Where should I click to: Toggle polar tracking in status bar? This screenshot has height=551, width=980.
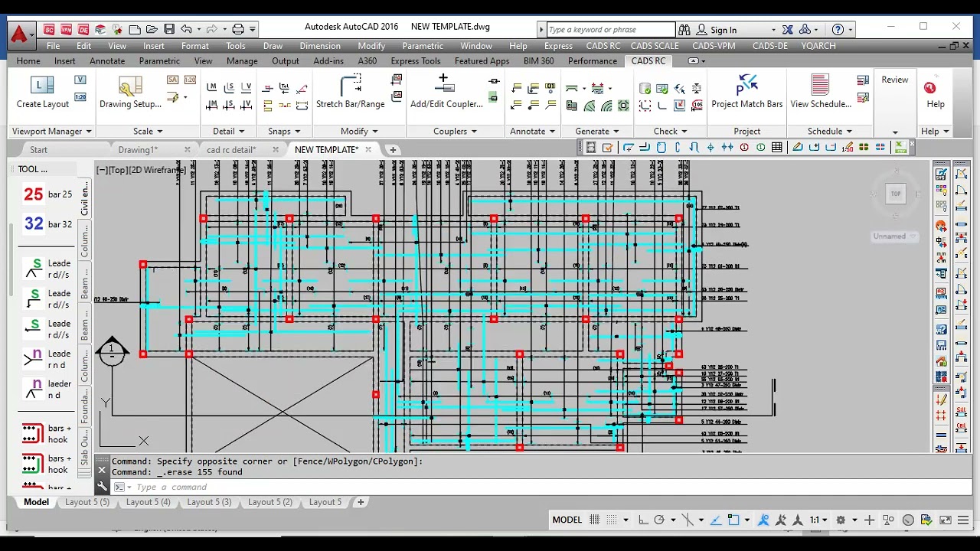click(659, 520)
